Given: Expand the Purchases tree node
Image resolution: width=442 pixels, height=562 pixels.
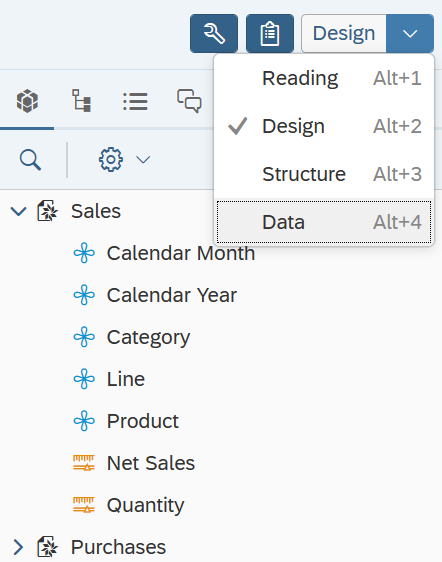Looking at the screenshot, I should coord(18,547).
